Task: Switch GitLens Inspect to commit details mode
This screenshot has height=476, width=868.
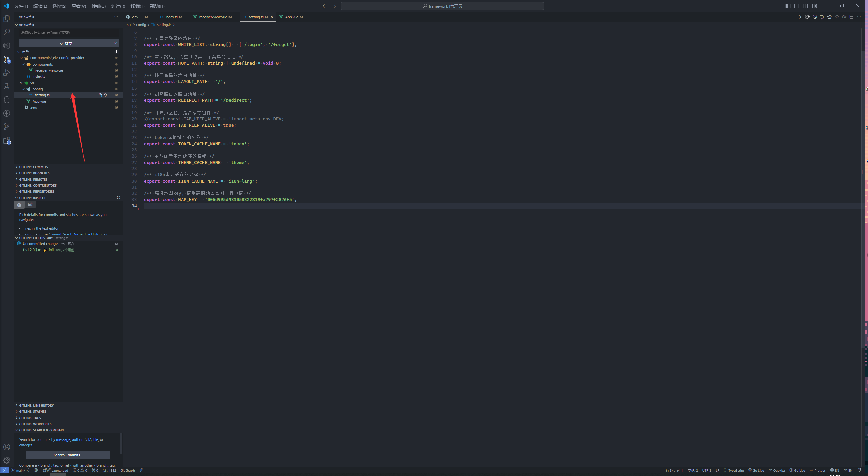Action: [x=19, y=205]
